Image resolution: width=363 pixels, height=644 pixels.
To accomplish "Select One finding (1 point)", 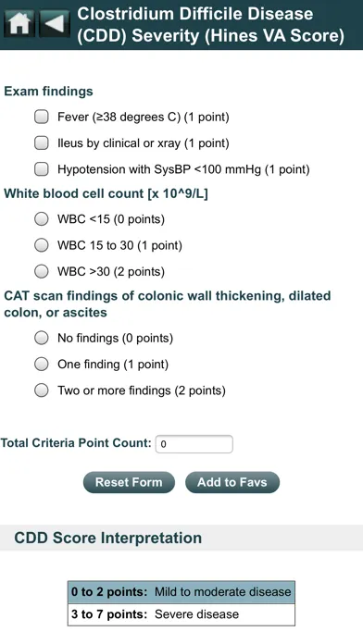I will point(41,364).
